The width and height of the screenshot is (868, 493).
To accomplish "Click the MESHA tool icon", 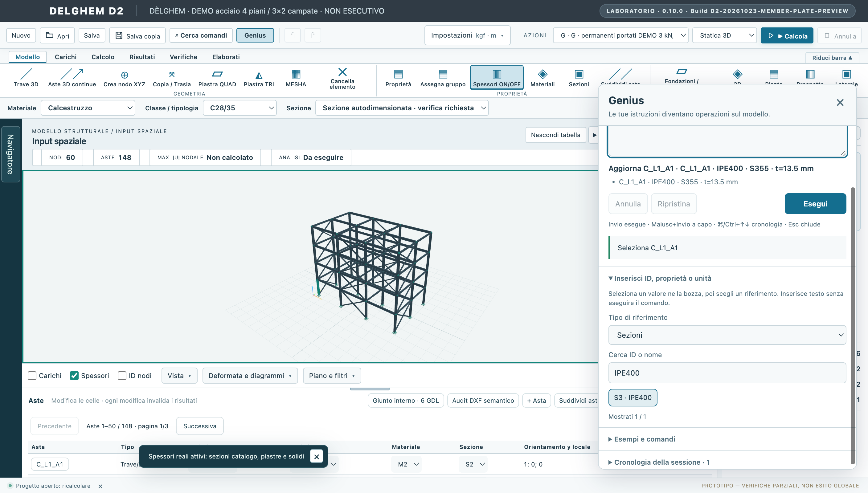I will point(296,74).
